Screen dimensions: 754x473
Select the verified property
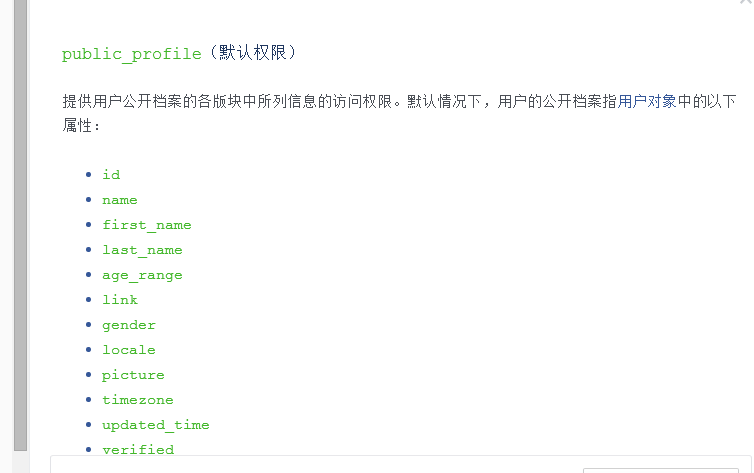pos(138,449)
